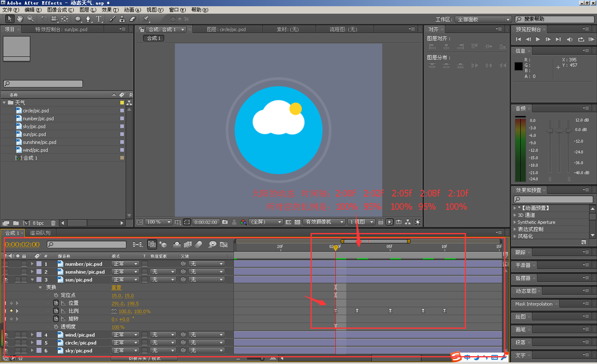This screenshot has width=597, height=364.
Task: Expand the number/pic.psd layer properties
Action: pyautogui.click(x=32, y=264)
